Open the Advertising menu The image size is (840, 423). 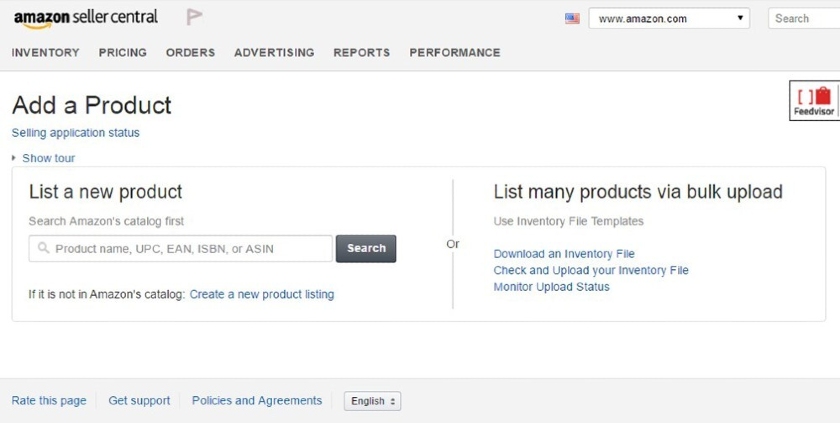point(274,52)
